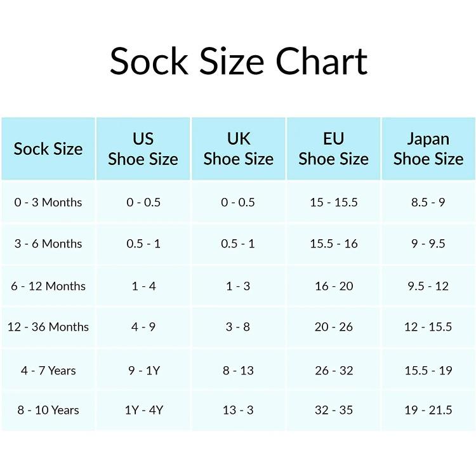
Task: Select the UK Shoe Size header
Action: (x=238, y=149)
